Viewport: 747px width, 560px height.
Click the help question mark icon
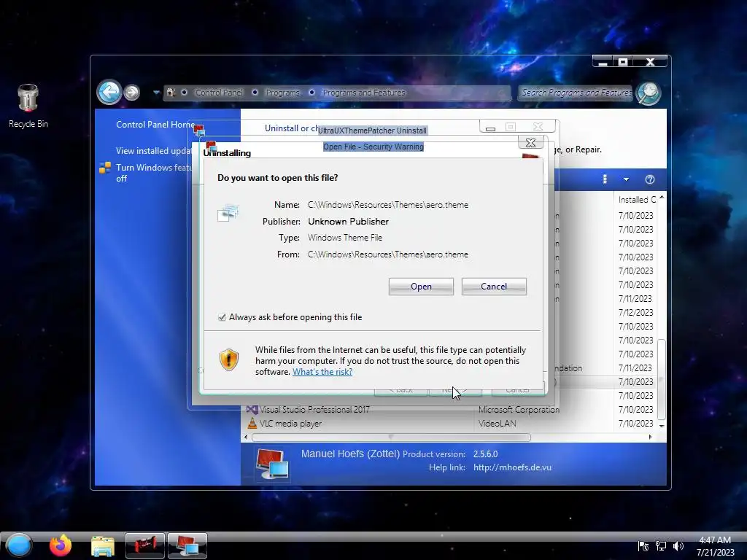pos(650,179)
